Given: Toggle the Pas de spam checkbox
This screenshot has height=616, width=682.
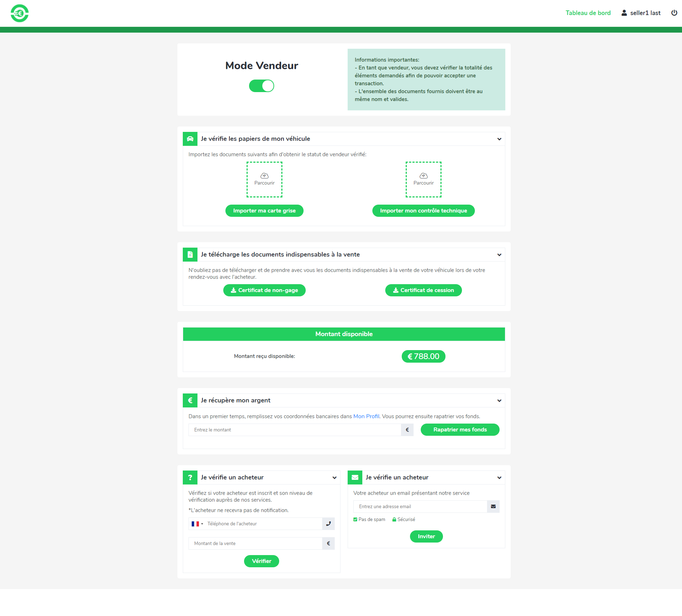Looking at the screenshot, I should point(355,520).
